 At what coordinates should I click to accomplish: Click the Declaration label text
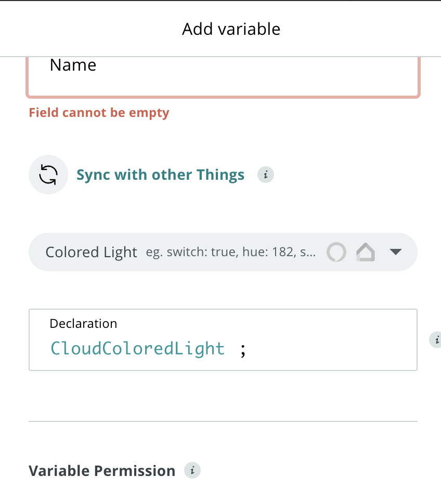[x=83, y=323]
